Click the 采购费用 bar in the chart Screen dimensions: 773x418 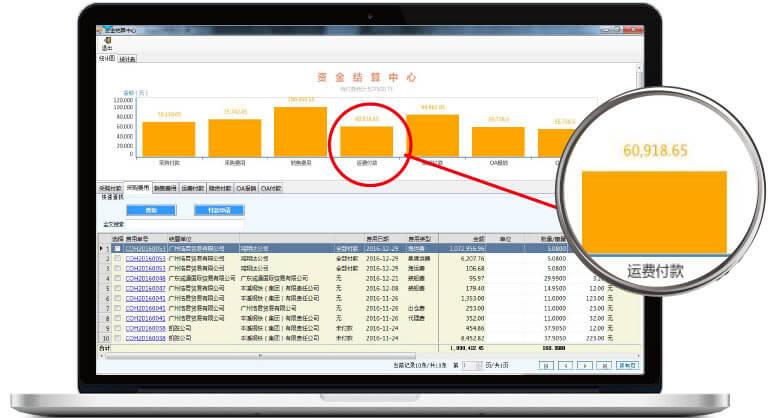(x=235, y=138)
